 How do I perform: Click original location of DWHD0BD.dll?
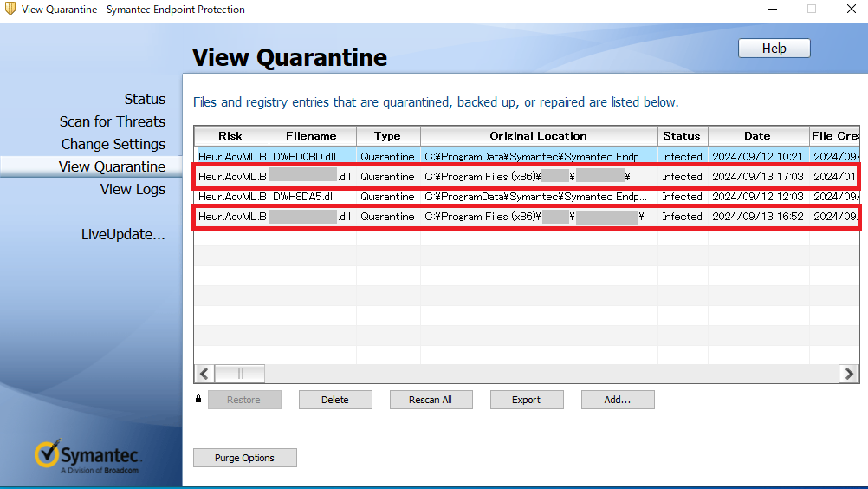point(536,157)
